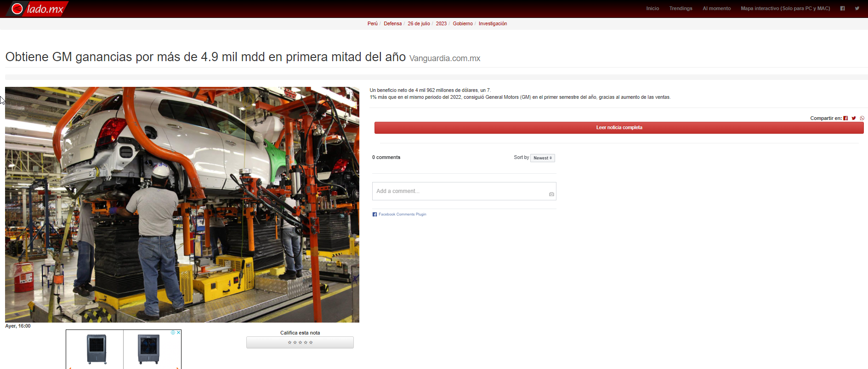Share the article on Facebook

[x=845, y=118]
